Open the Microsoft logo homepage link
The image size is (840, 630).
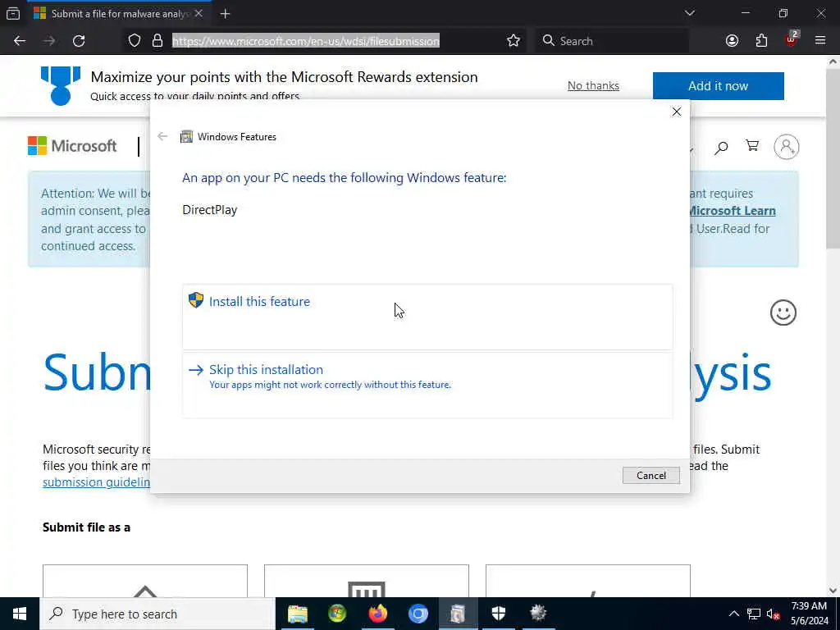point(72,146)
